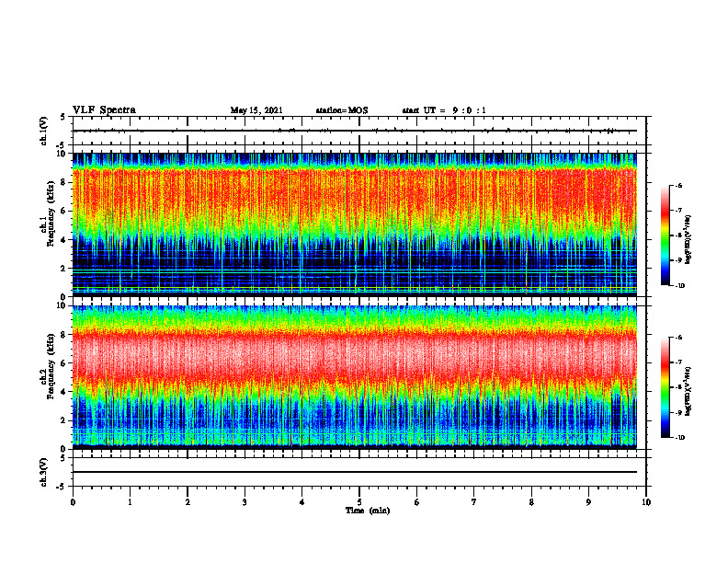Image resolution: width=728 pixels, height=563 pixels.
Task: Click the ch.2 'Frequency (kHz)' axis label
Action: tap(51, 366)
